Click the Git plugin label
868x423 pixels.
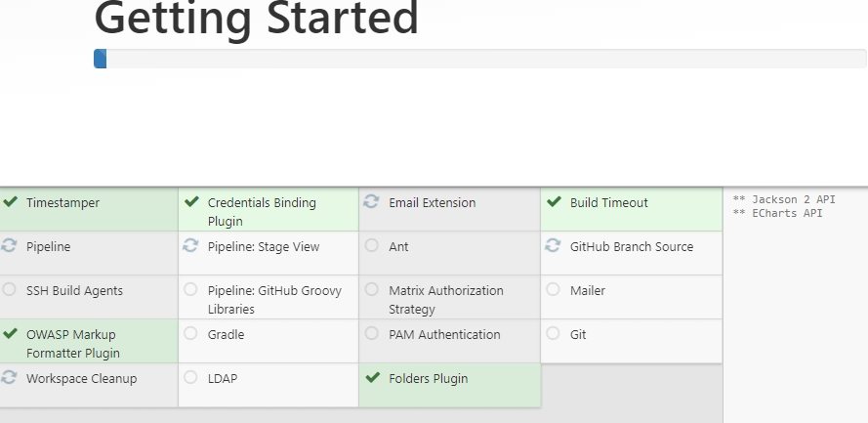point(578,334)
